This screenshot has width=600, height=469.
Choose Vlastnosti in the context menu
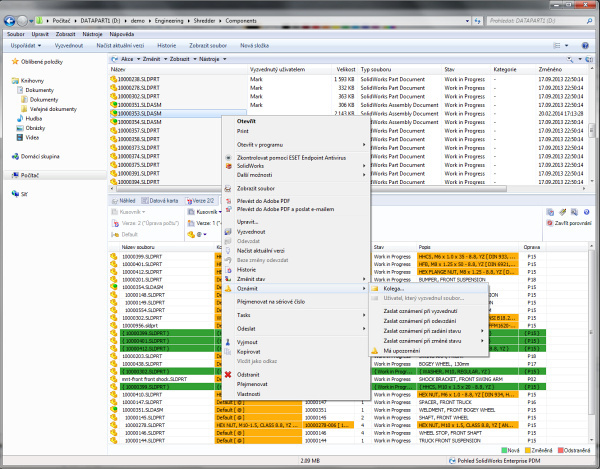(248, 394)
